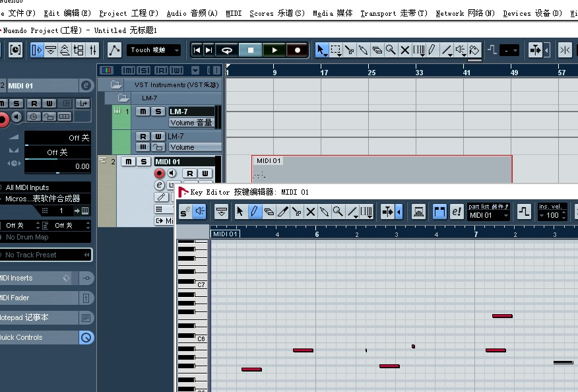Toggle the cycle loop button in transport
Image resolution: width=578 pixels, height=392 pixels.
tap(227, 49)
